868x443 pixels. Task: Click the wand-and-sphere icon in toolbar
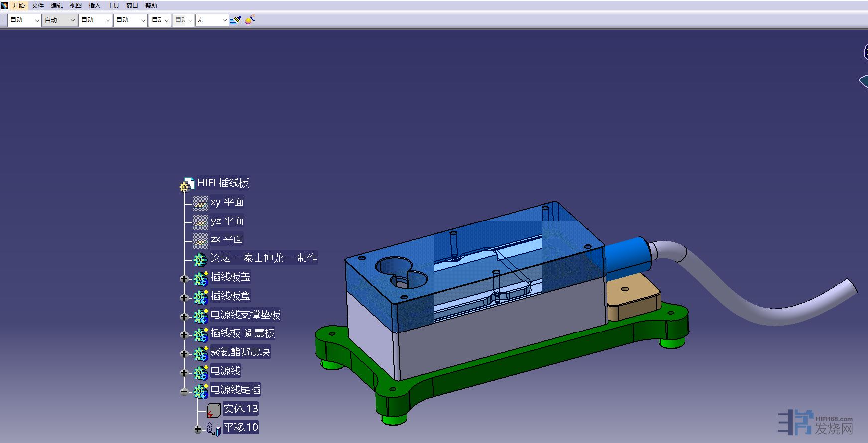point(250,20)
